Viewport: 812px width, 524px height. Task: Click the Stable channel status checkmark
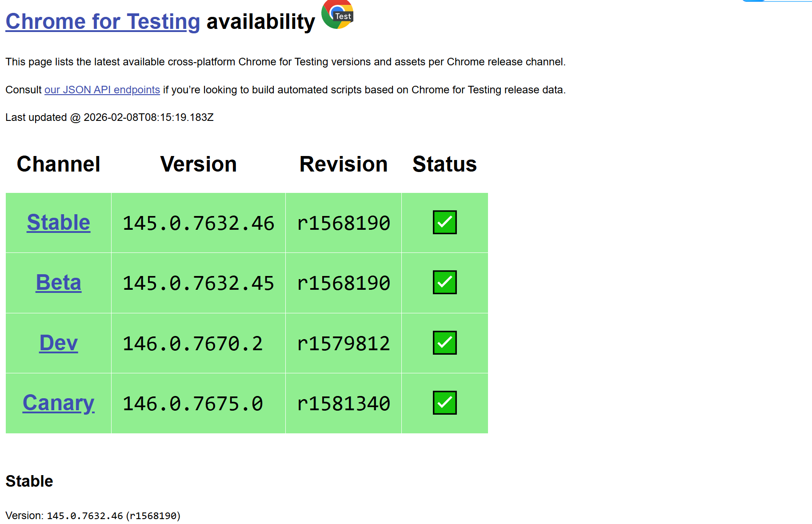[444, 222]
